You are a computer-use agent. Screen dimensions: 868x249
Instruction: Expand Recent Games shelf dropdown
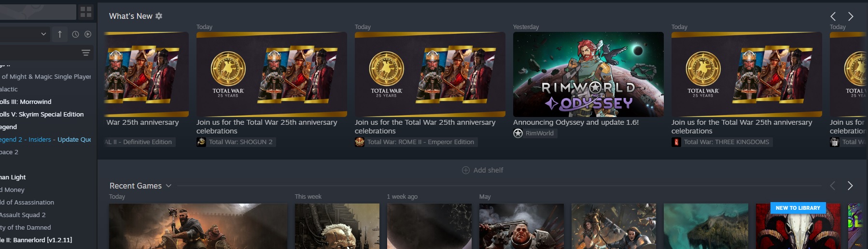coord(168,186)
